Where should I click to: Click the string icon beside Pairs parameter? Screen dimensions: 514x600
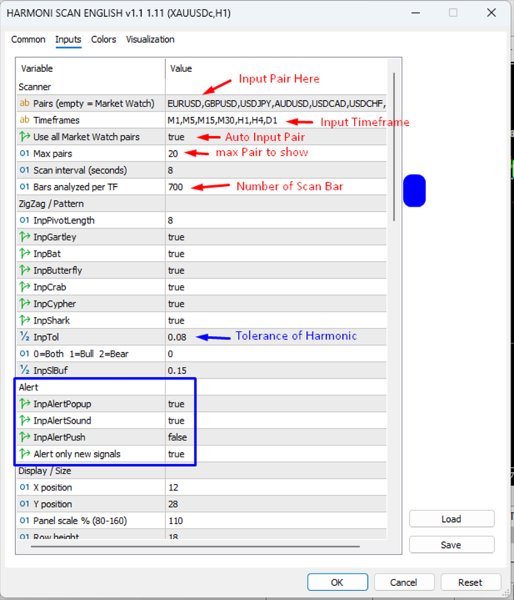click(24, 103)
